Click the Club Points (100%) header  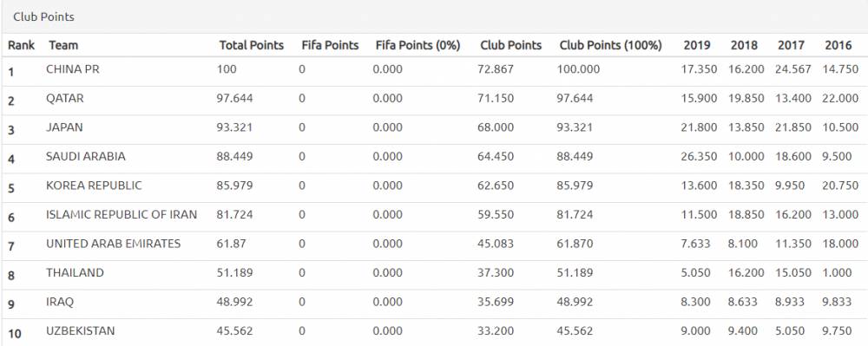[610, 45]
